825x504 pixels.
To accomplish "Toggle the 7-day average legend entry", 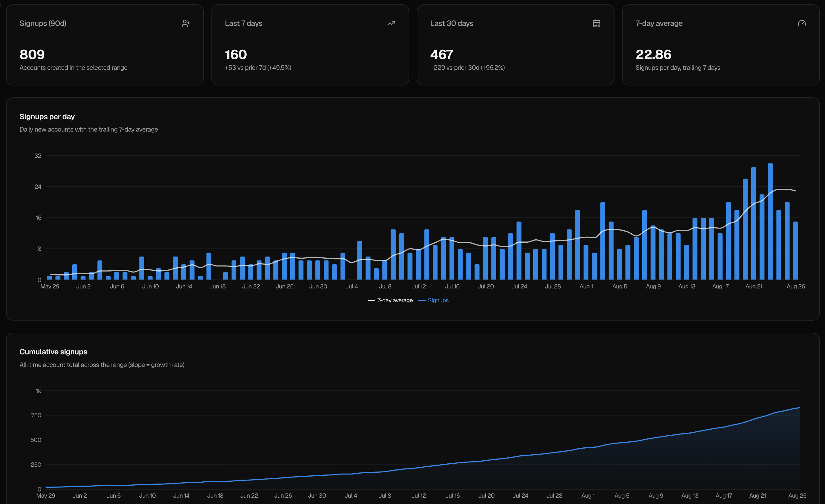I will point(390,300).
